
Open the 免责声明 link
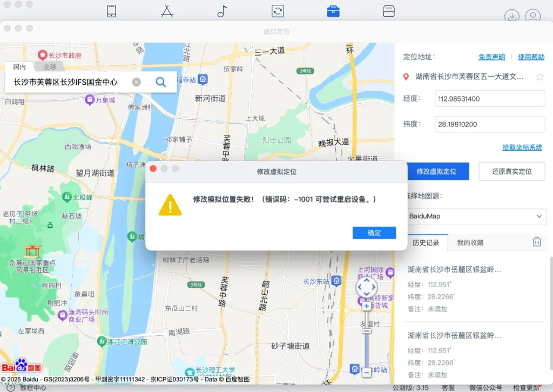[x=491, y=57]
